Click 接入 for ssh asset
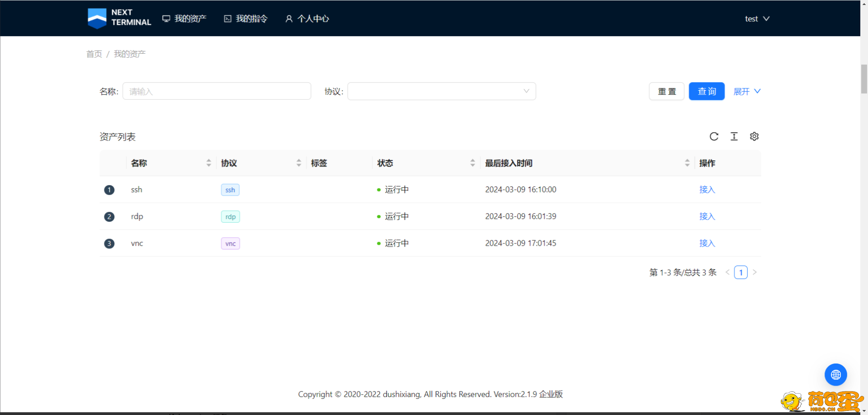This screenshot has height=415, width=868. click(x=707, y=190)
